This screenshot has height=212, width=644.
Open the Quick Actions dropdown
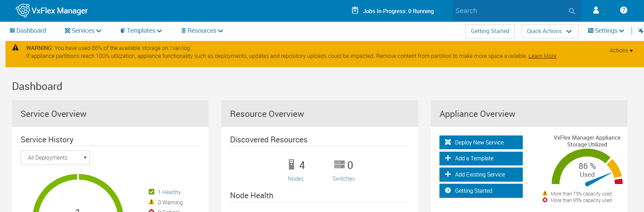pyautogui.click(x=549, y=31)
